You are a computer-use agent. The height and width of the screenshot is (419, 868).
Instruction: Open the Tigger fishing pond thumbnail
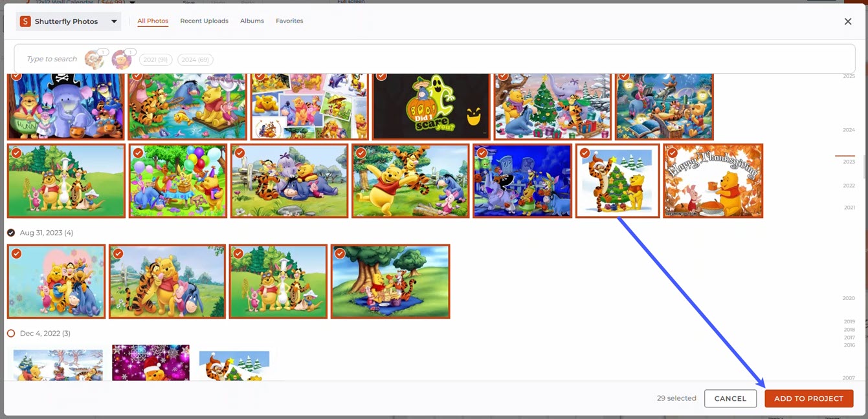[x=187, y=107]
